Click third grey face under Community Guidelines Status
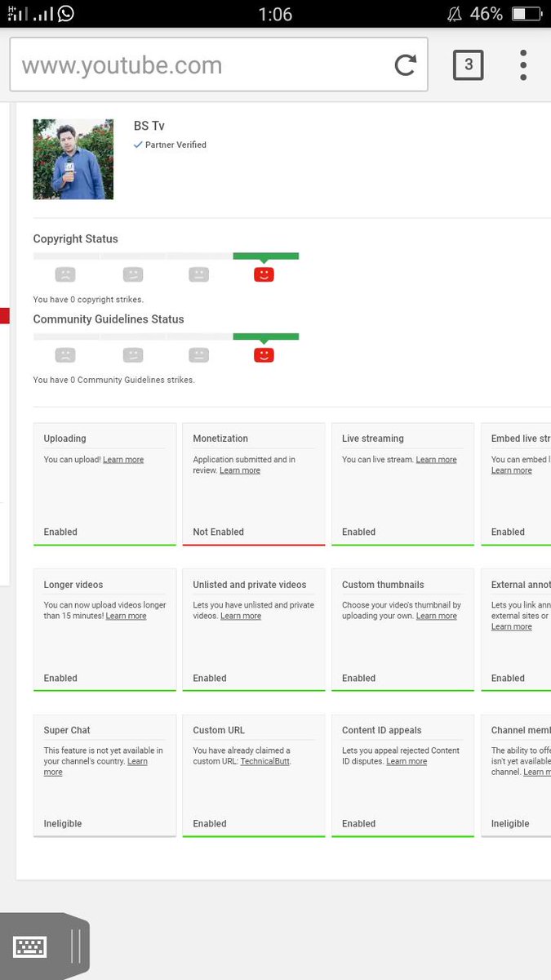Image resolution: width=551 pixels, height=980 pixels. click(x=198, y=355)
